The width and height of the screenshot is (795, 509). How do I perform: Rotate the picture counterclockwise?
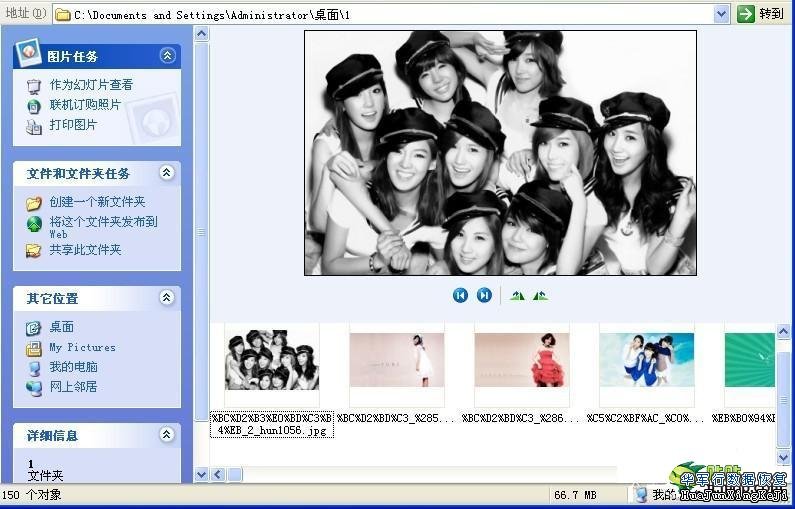click(540, 295)
